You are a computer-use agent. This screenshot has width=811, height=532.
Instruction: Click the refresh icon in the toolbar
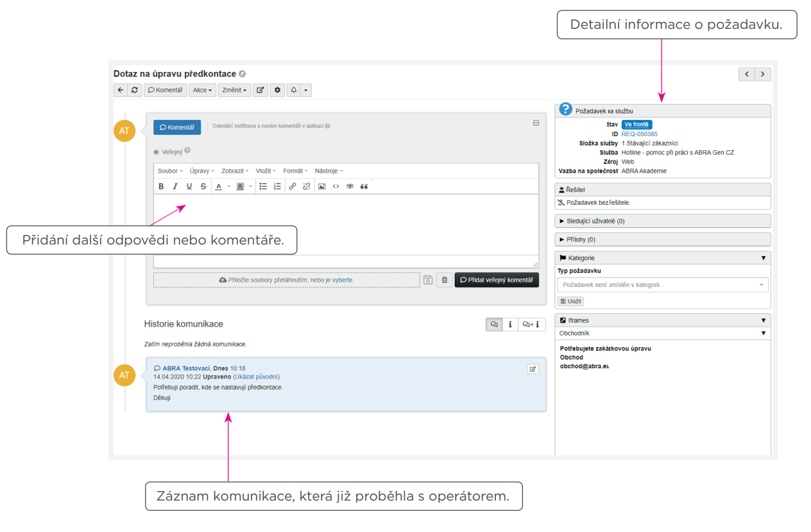135,90
